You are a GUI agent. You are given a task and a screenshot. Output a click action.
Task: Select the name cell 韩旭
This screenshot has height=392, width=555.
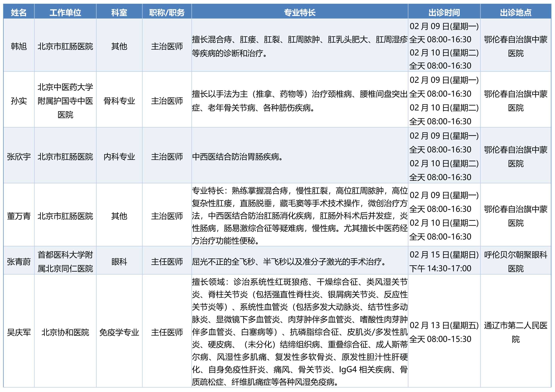click(19, 46)
